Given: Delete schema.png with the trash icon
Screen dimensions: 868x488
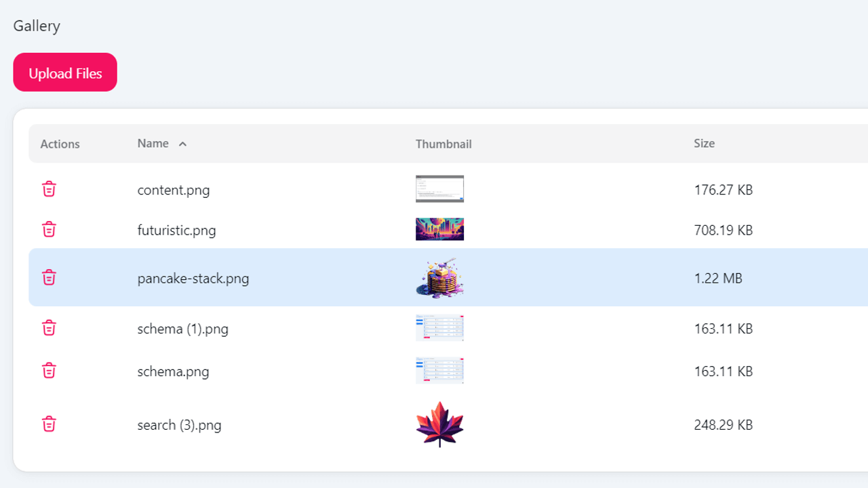Looking at the screenshot, I should tap(49, 370).
